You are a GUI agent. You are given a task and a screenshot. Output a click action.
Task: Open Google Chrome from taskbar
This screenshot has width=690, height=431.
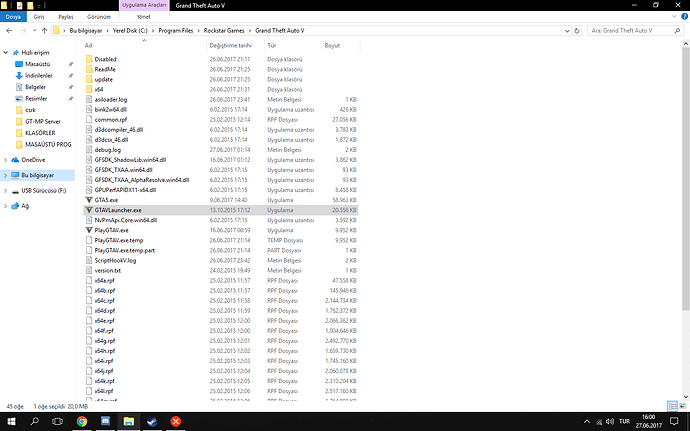(x=82, y=421)
